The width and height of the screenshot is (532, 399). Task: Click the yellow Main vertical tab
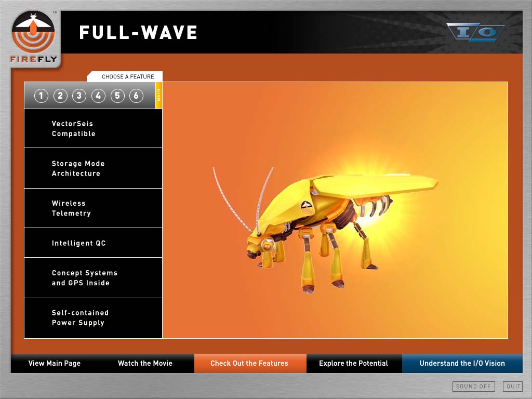pos(159,96)
